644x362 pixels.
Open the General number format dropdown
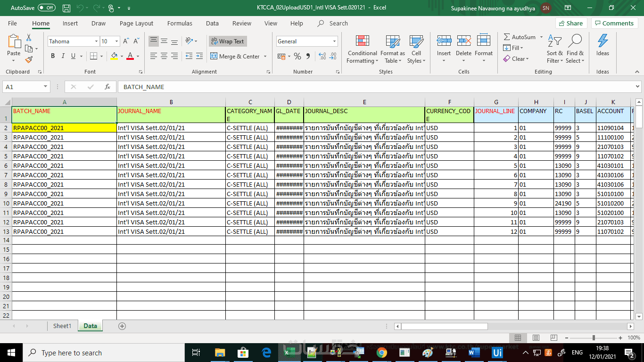coord(335,41)
